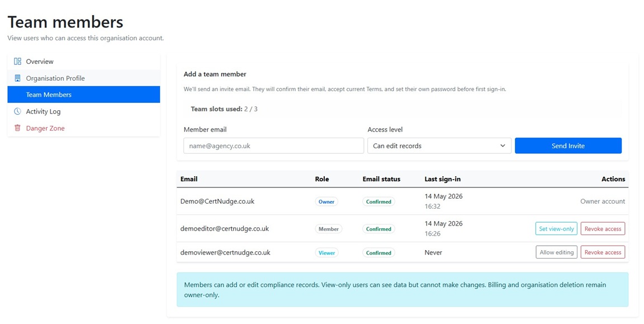Go to Organisation Profile
Viewport: 644px width, 324px height.
click(84, 78)
